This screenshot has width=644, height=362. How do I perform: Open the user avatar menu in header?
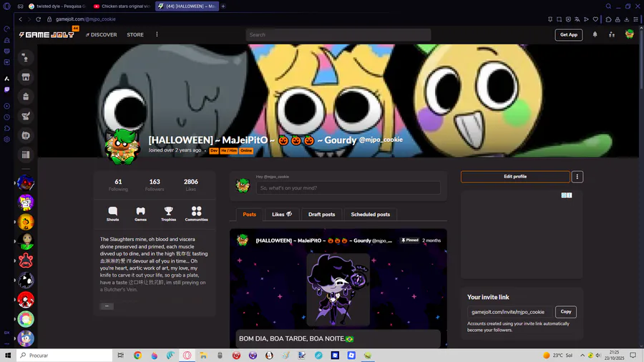tap(629, 34)
